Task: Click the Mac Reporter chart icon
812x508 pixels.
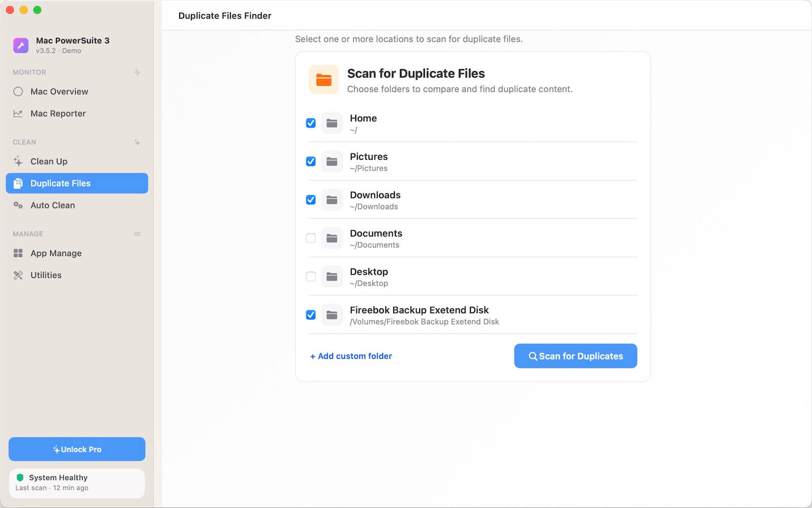Action: pos(18,113)
